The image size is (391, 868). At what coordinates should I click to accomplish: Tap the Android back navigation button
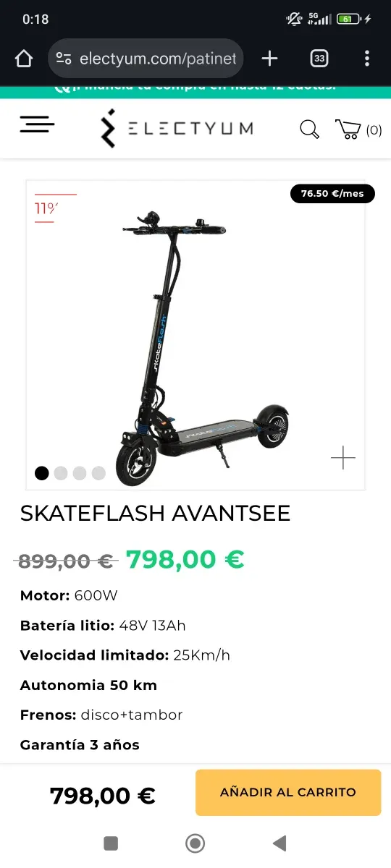point(279,843)
